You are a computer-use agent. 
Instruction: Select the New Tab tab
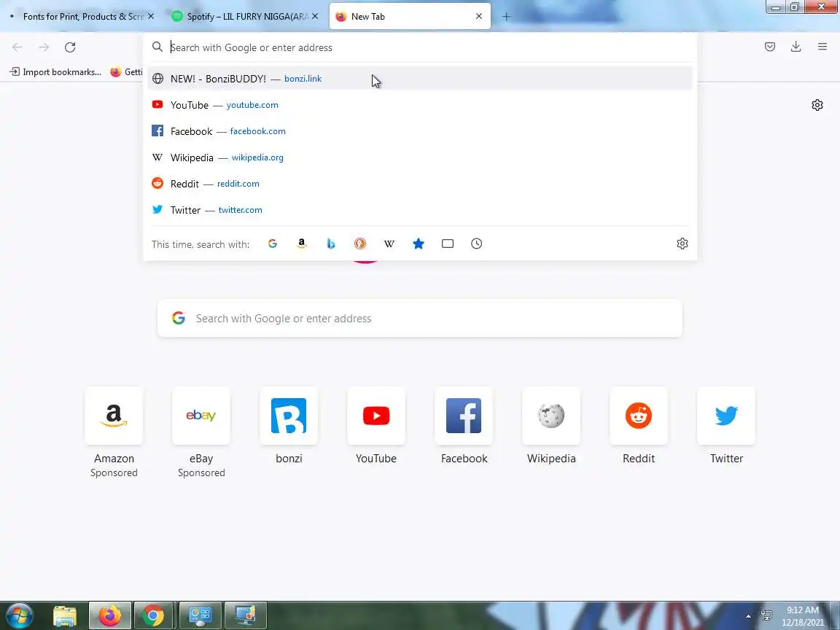(410, 17)
